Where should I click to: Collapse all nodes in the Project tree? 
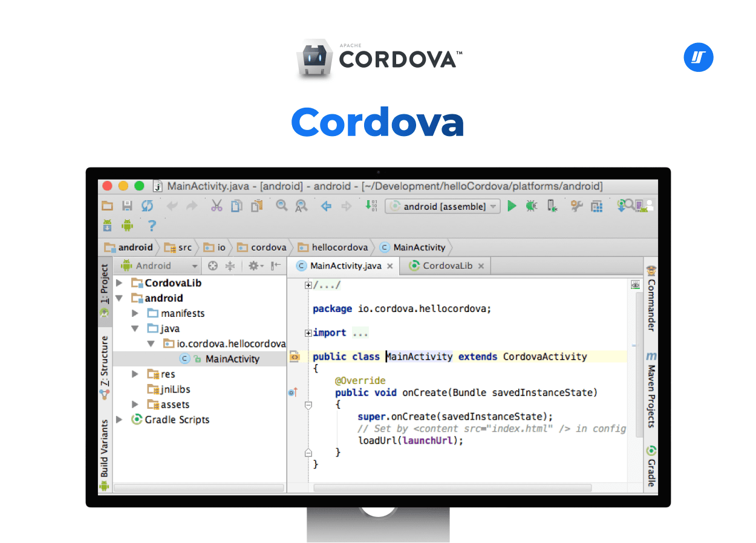point(231,266)
